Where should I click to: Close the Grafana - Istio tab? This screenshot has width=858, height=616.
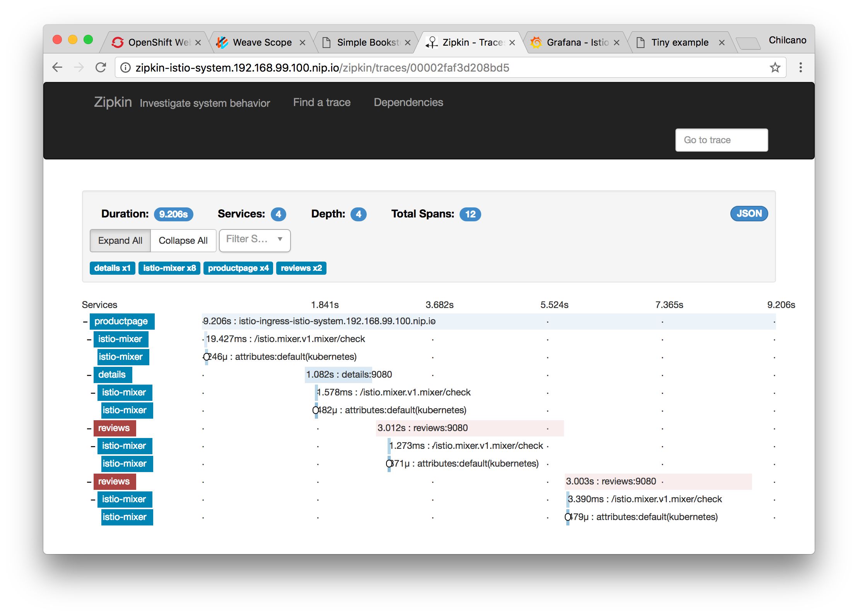click(617, 43)
